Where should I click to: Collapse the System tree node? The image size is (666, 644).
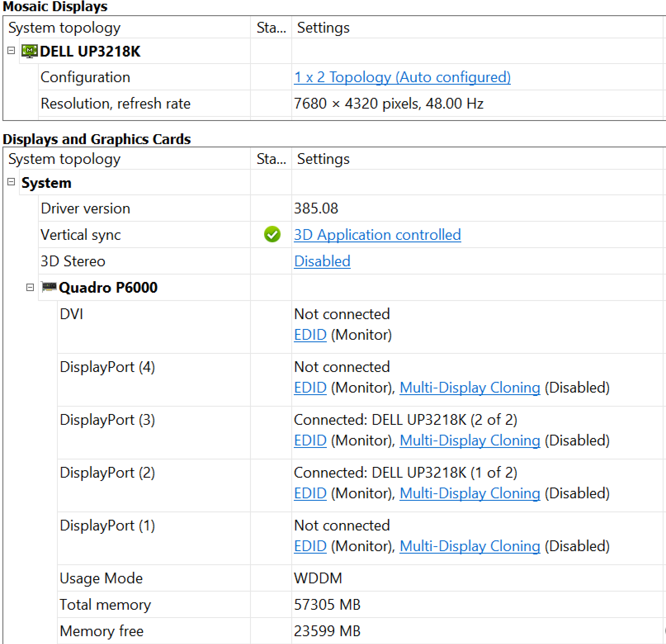tap(11, 182)
